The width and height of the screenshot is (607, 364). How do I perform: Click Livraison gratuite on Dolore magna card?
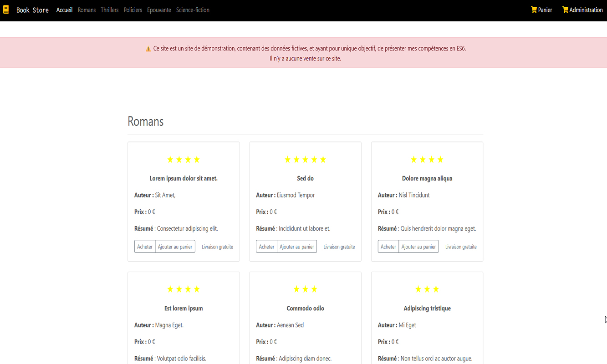(x=461, y=247)
